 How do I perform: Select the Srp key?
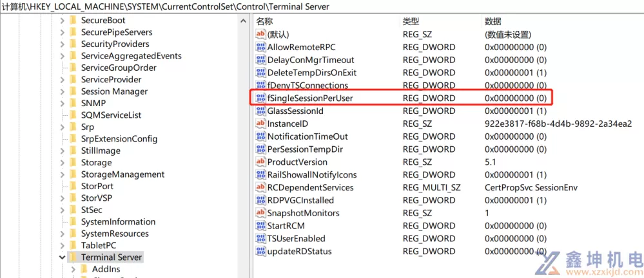[88, 127]
